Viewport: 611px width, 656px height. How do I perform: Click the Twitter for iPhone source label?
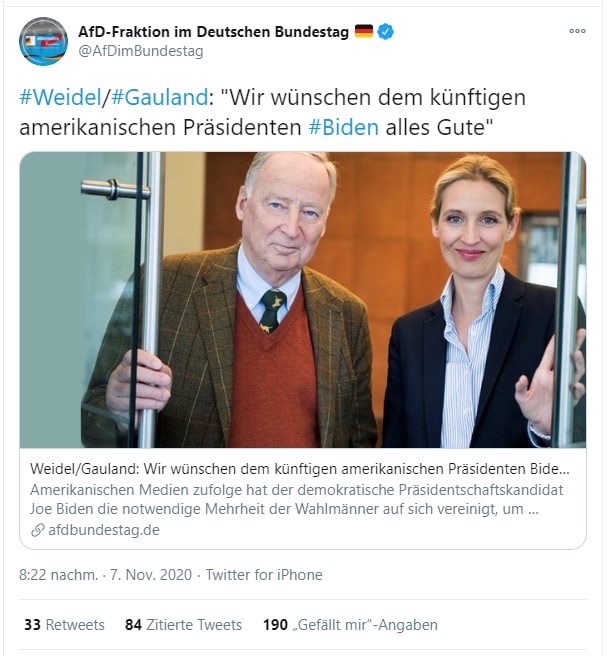tap(264, 575)
